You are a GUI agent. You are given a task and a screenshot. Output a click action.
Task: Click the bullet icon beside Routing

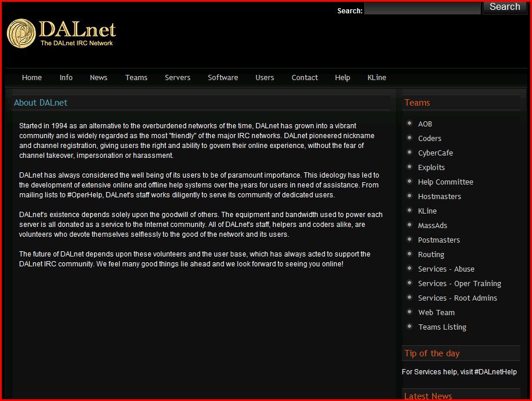[x=409, y=254]
